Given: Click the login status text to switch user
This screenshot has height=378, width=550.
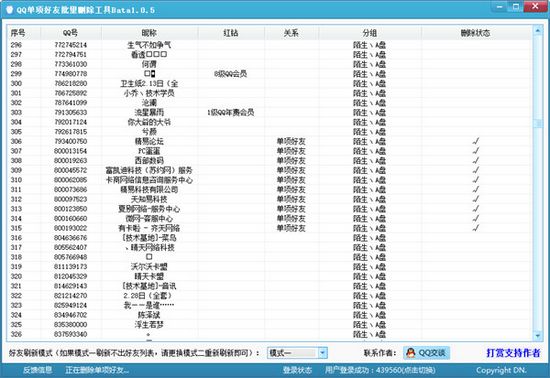Looking at the screenshot, I should (x=380, y=370).
